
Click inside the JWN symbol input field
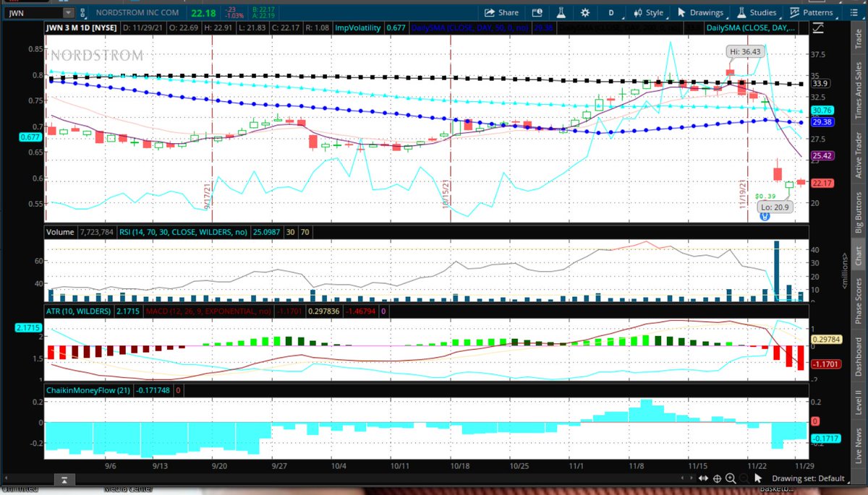(33, 12)
